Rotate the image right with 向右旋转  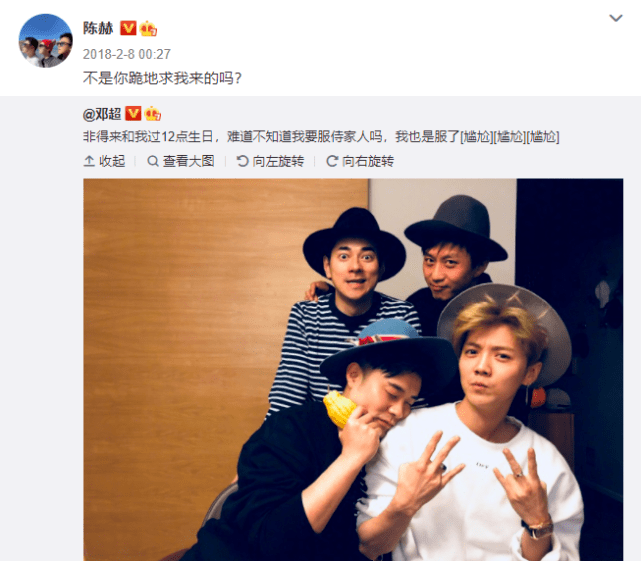[x=360, y=161]
